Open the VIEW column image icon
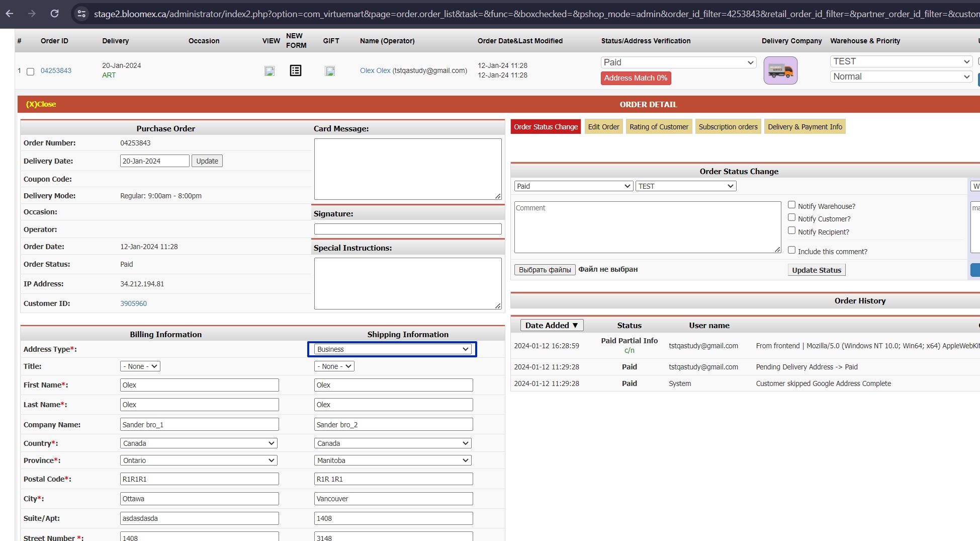 (x=270, y=71)
